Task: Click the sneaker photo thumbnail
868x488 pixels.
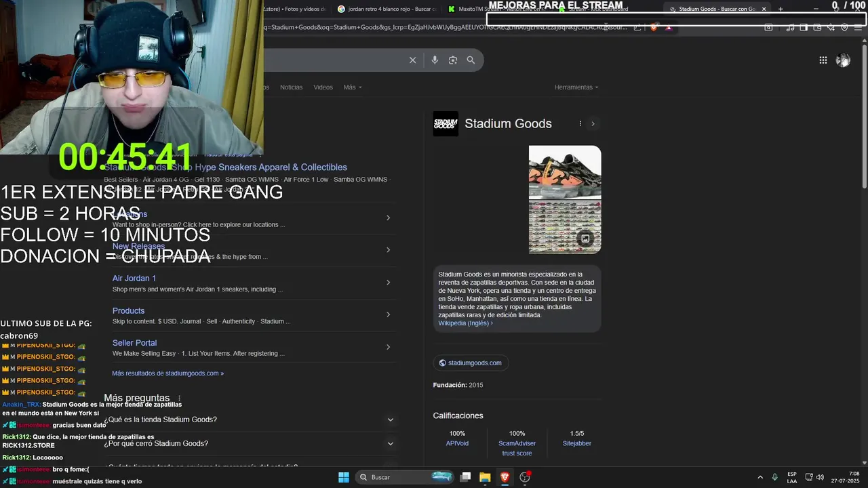Action: tap(565, 172)
